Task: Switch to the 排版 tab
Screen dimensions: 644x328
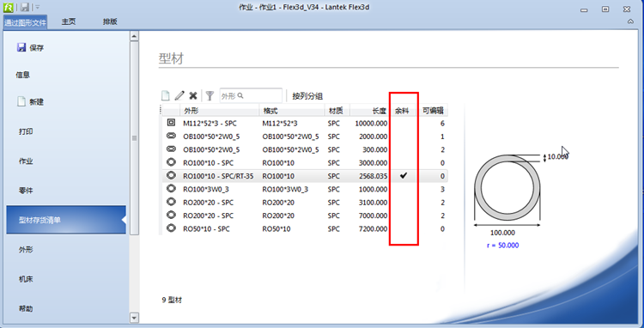Action: click(110, 21)
